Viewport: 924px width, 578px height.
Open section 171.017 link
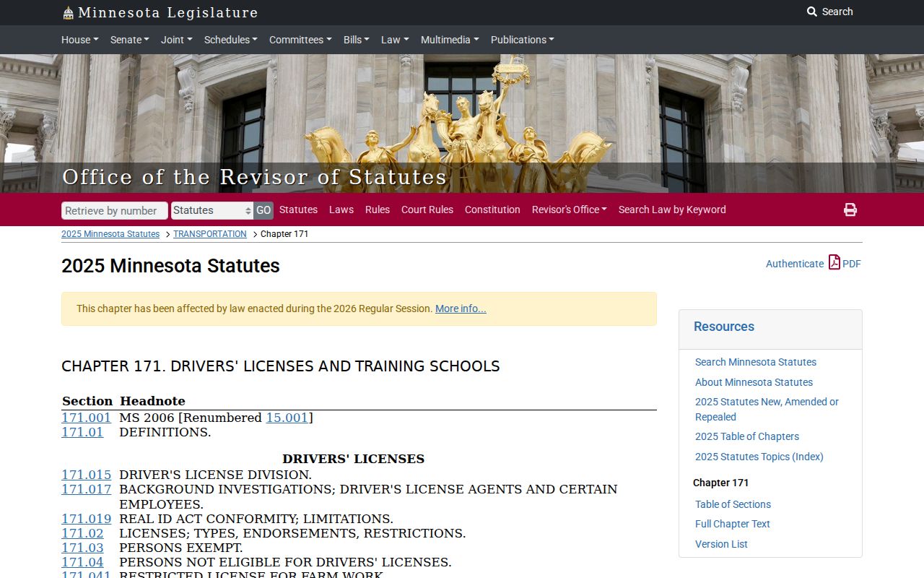pos(86,489)
